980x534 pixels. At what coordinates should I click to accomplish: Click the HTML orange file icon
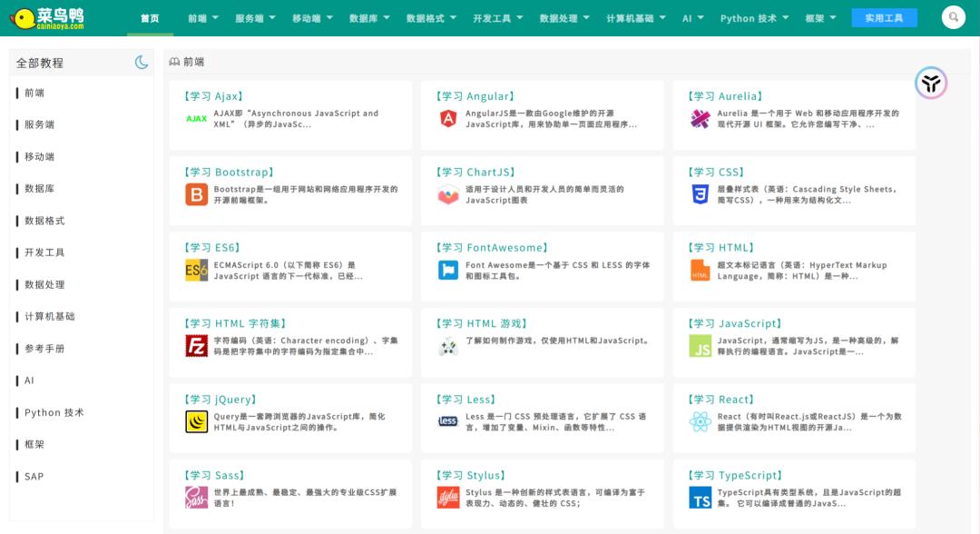700,270
